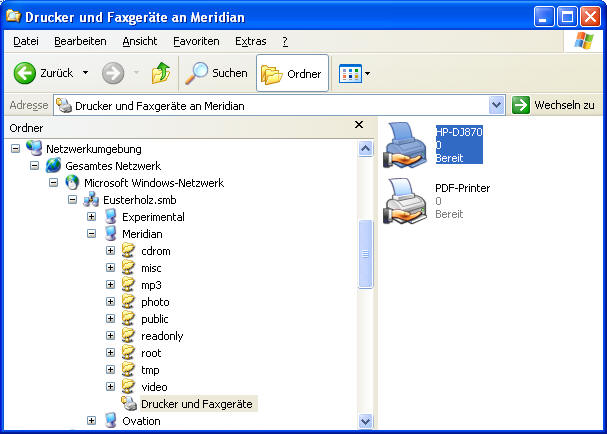Open Suchen search magnifier icon

coord(196,73)
